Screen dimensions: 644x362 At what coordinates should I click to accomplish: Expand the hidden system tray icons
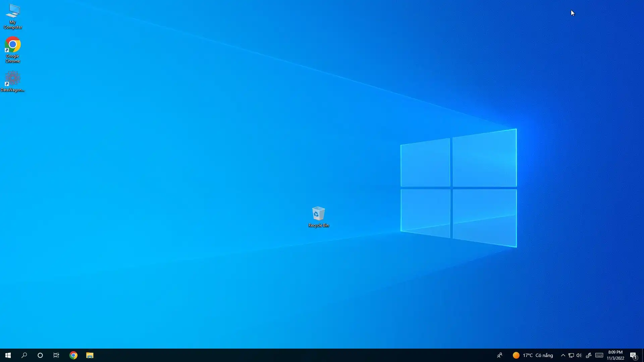[x=563, y=355]
